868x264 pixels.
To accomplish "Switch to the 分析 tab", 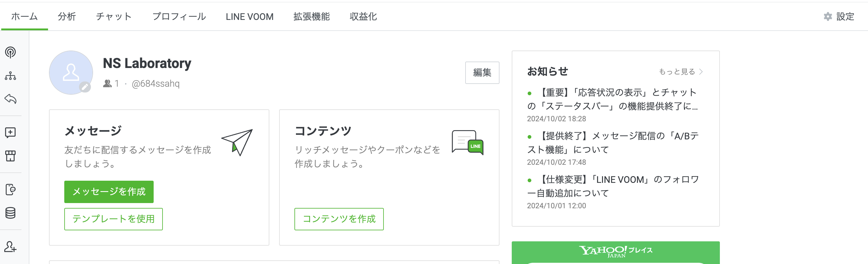I will point(67,17).
